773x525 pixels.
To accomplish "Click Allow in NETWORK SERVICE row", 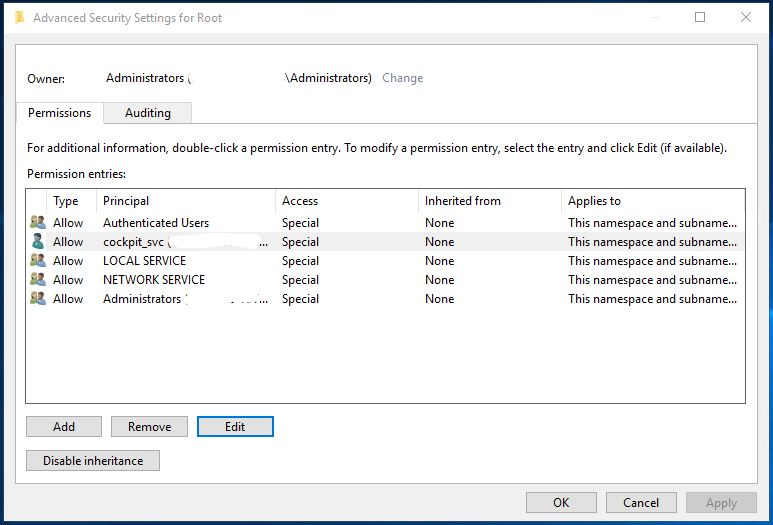I will point(68,280).
